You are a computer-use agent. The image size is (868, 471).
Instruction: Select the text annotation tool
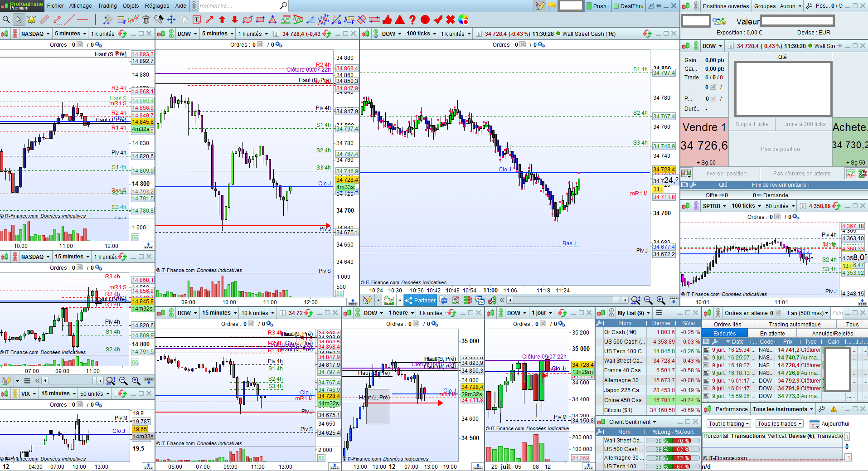pyautogui.click(x=197, y=19)
